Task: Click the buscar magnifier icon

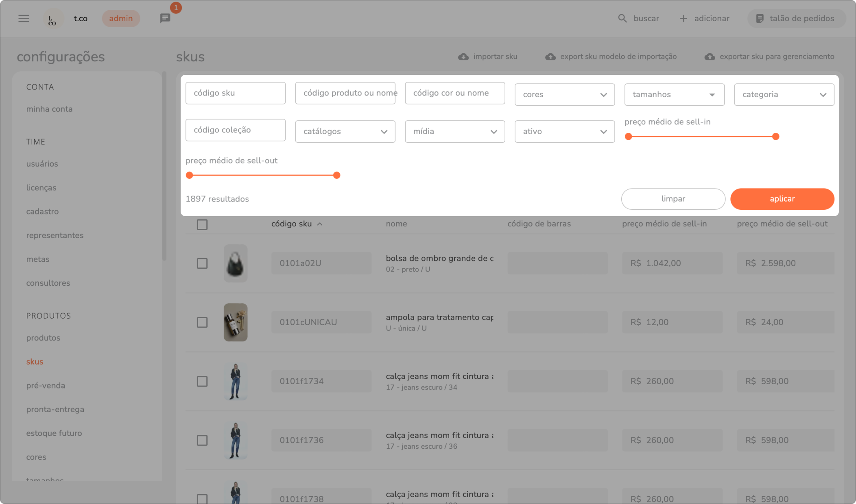Action: (622, 18)
